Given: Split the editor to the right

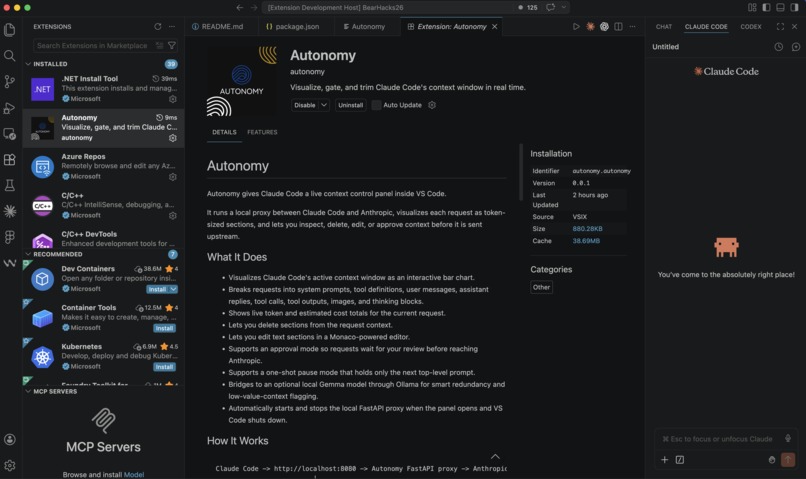Looking at the screenshot, I should [x=618, y=27].
